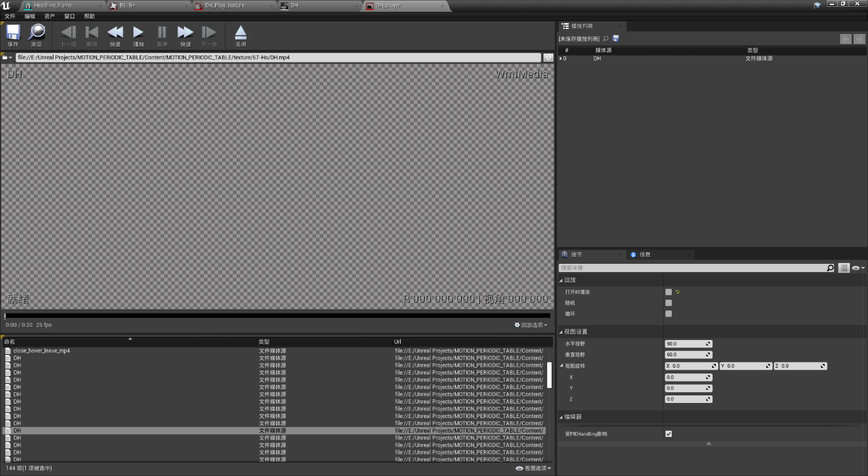Viewport: 868px width, 476px height.
Task: Switch to the 信息 (Info) tab
Action: point(645,254)
